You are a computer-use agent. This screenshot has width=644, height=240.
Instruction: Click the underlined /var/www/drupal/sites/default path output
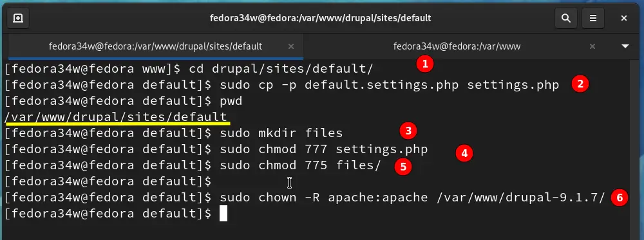(x=115, y=117)
